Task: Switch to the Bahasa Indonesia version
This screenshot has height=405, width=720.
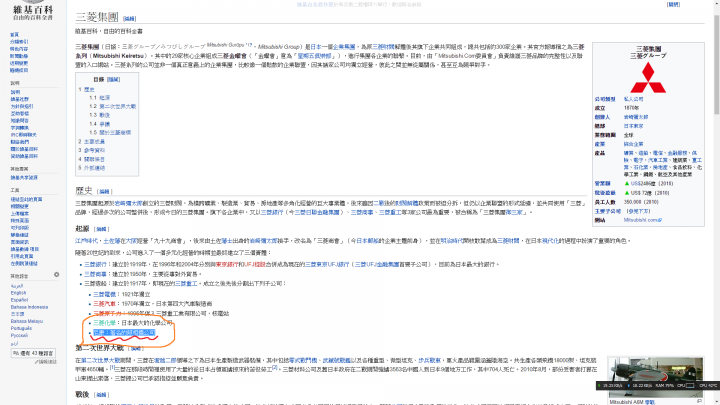Action: [29, 307]
